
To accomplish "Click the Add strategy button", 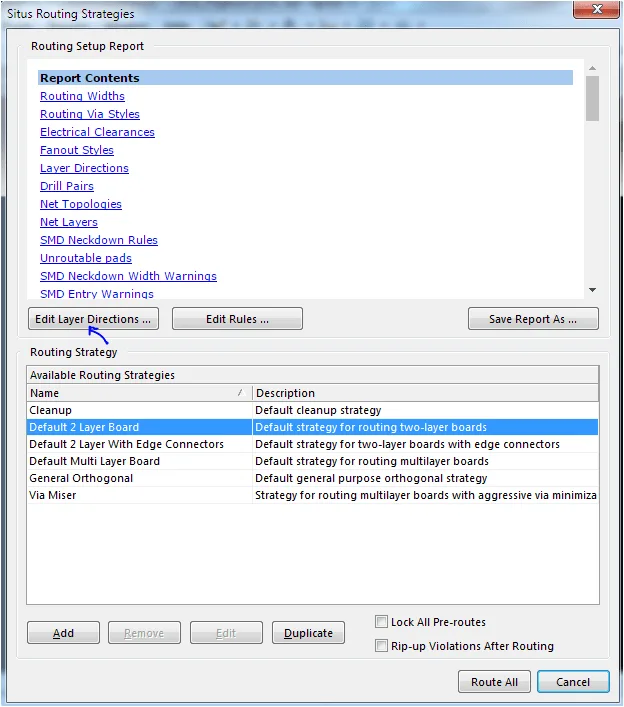I will click(63, 633).
